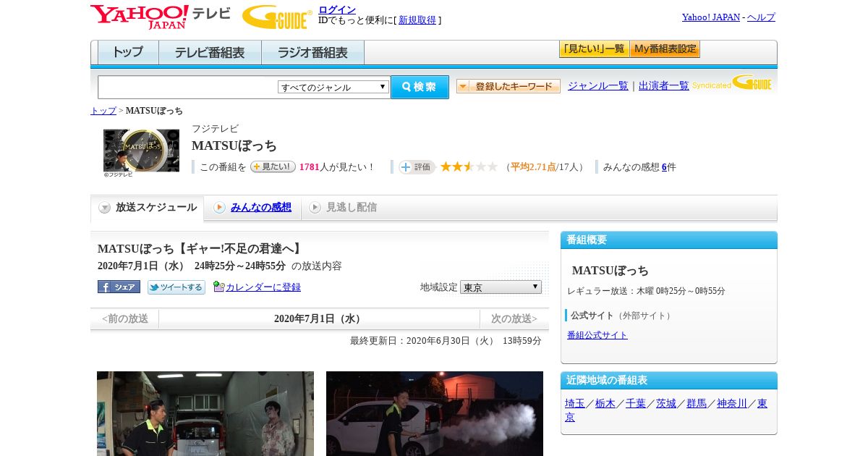Click the calendar register icon
868x456 pixels.
tap(218, 287)
